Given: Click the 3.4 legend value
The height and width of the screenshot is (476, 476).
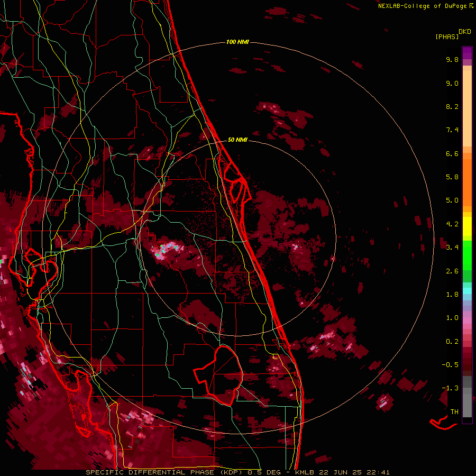Looking at the screenshot, I should (x=452, y=248).
